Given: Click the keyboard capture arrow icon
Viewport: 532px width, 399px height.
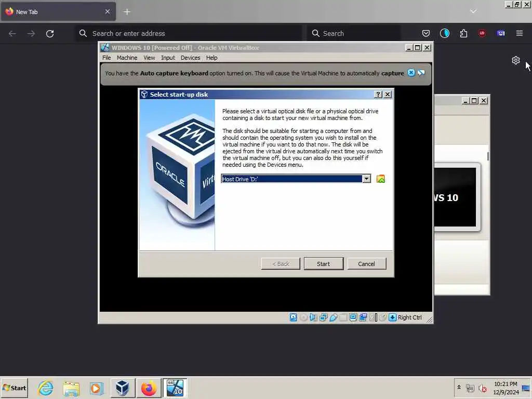Looking at the screenshot, I should [392, 317].
